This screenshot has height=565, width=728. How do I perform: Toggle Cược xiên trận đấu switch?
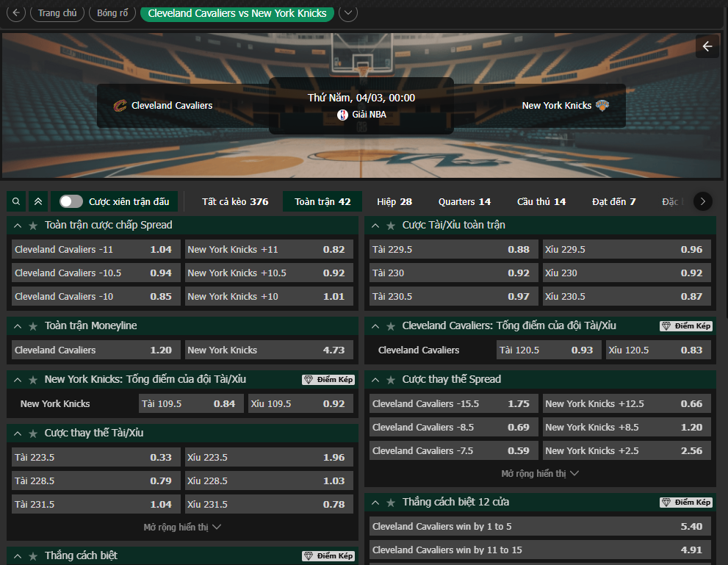pos(71,201)
